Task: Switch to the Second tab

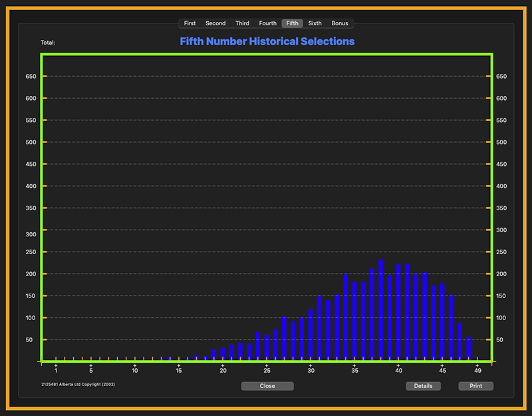Action: tap(215, 23)
